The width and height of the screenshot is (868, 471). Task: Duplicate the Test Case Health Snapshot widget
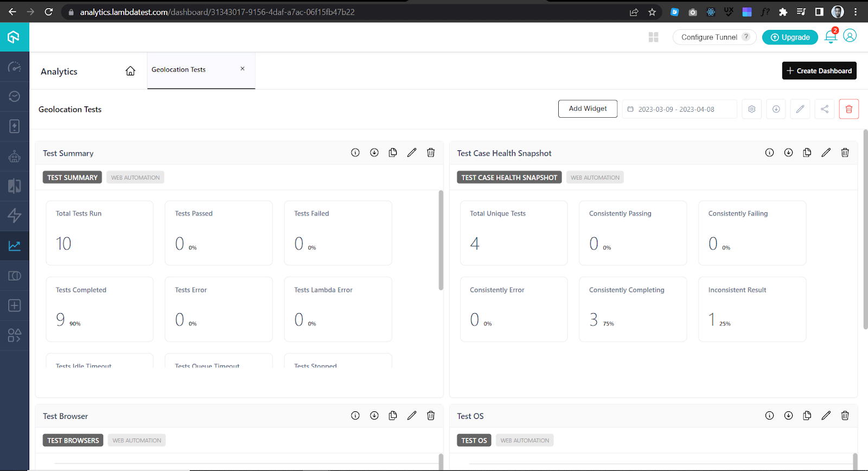807,152
